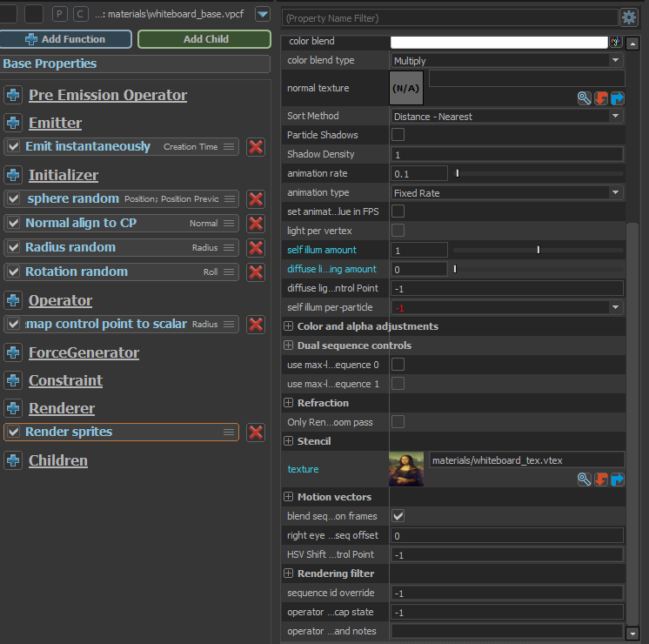Open the Emitter category heading
Image resolution: width=649 pixels, height=644 pixels.
coord(55,123)
